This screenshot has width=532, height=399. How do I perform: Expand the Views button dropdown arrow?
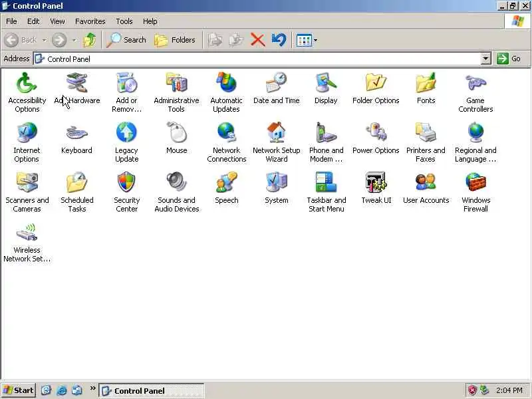click(x=315, y=40)
